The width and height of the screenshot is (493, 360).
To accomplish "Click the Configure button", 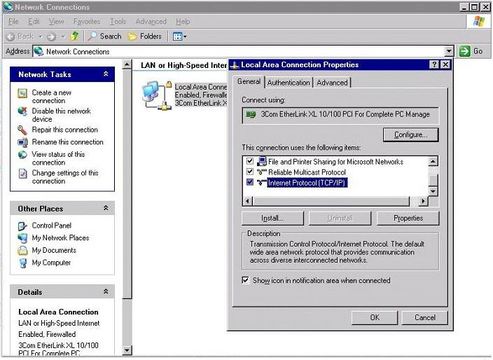I will click(411, 135).
